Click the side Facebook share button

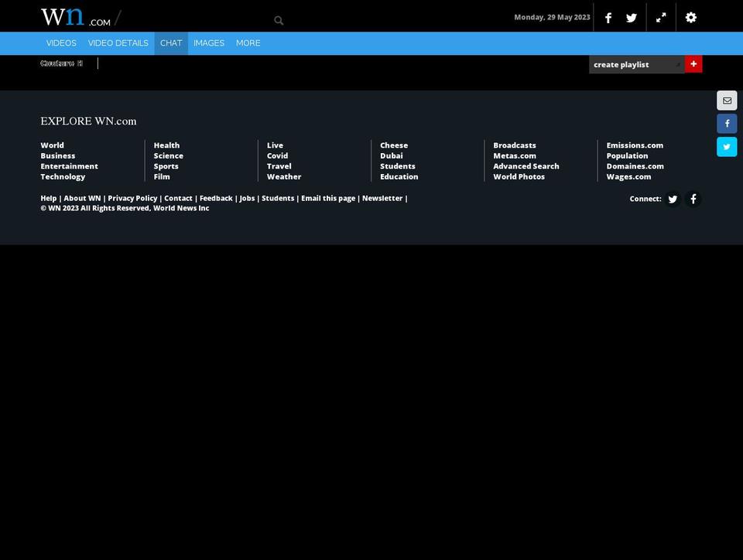pyautogui.click(x=727, y=124)
